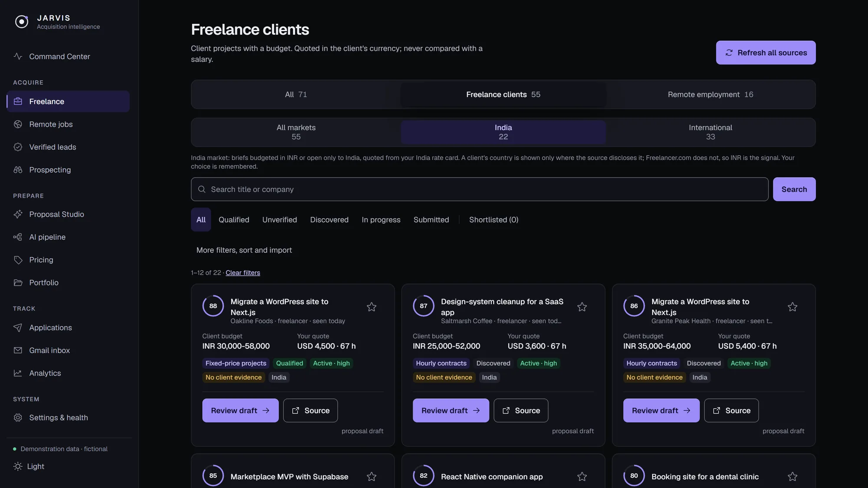Click the Search button
This screenshot has height=488, width=868.
tap(794, 189)
